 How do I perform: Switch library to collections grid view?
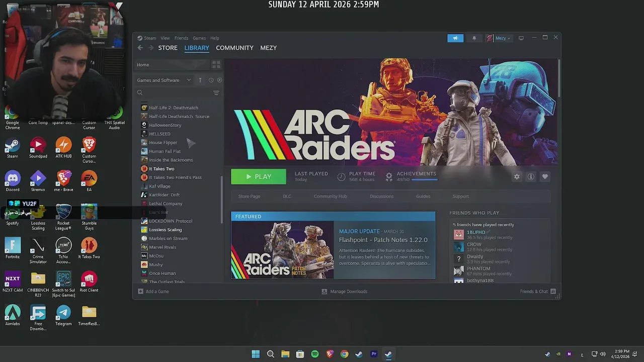coord(216,65)
